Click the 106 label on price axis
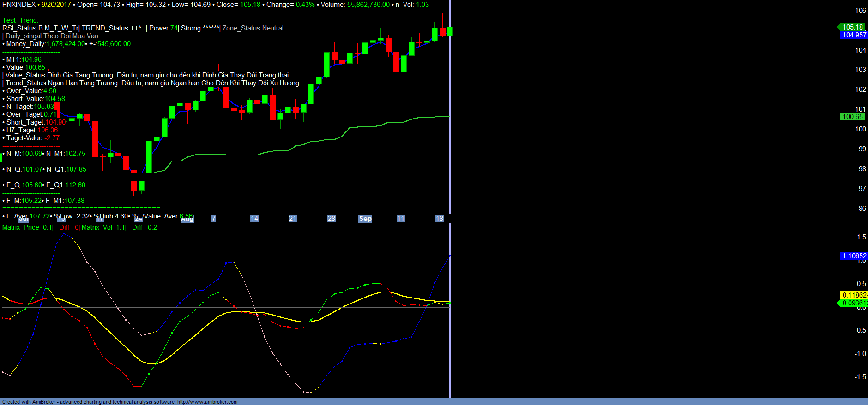Viewport: 868px width, 405px height. (x=861, y=11)
